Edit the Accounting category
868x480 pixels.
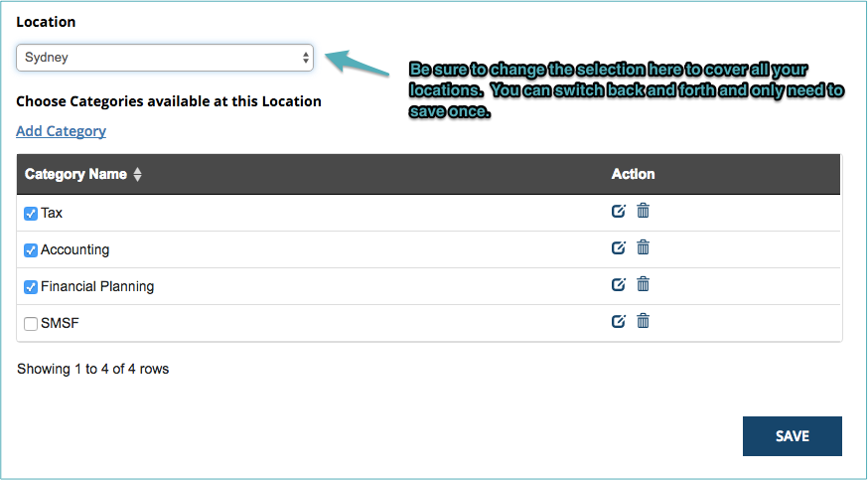[x=619, y=247]
